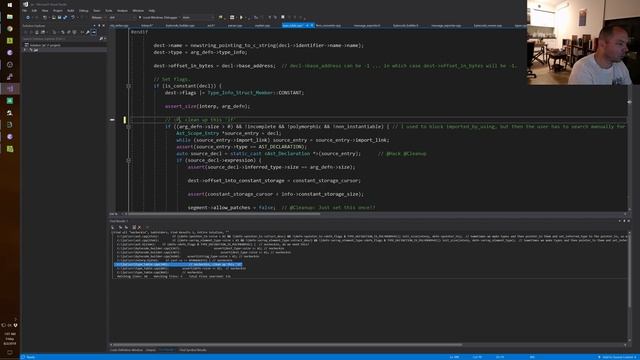This screenshot has height=360, width=640.
Task: Close the Find Results panel
Action: tap(629, 221)
